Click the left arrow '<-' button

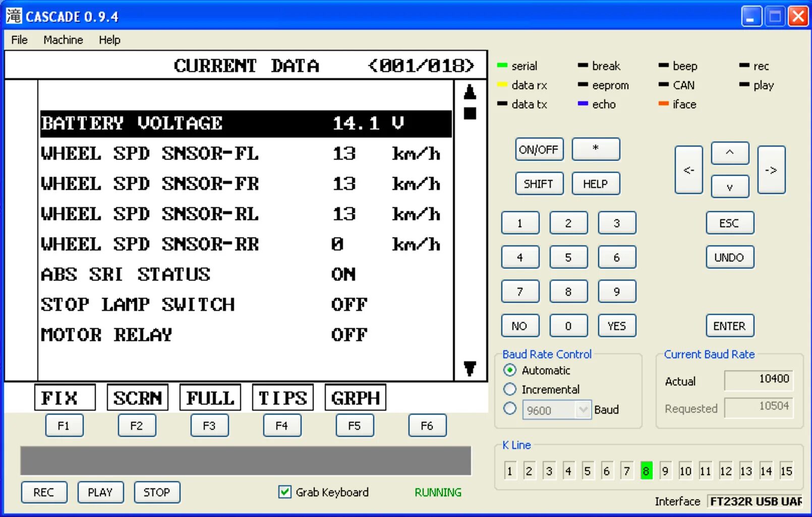click(x=688, y=170)
